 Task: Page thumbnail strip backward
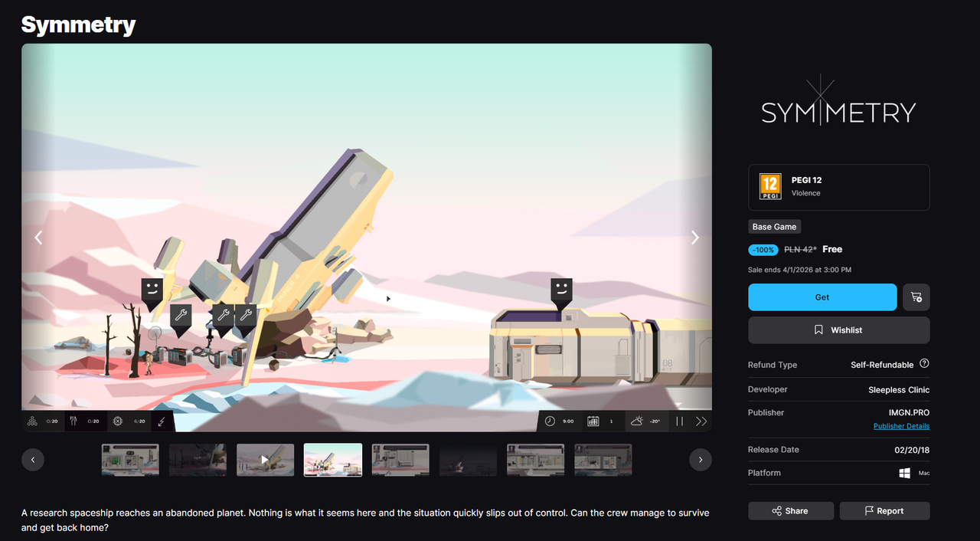click(33, 460)
